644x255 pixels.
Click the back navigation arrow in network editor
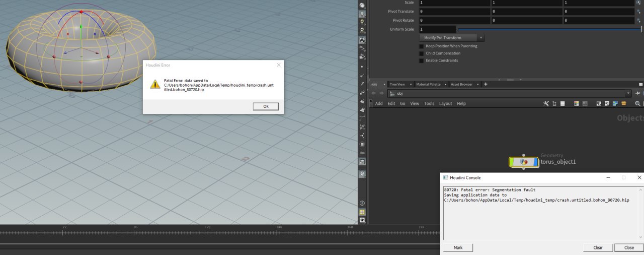coord(374,93)
